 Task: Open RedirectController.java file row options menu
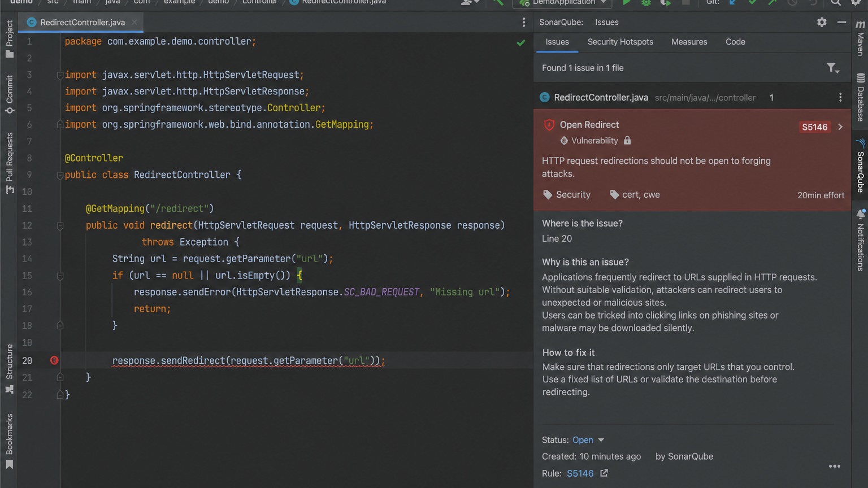pyautogui.click(x=840, y=97)
